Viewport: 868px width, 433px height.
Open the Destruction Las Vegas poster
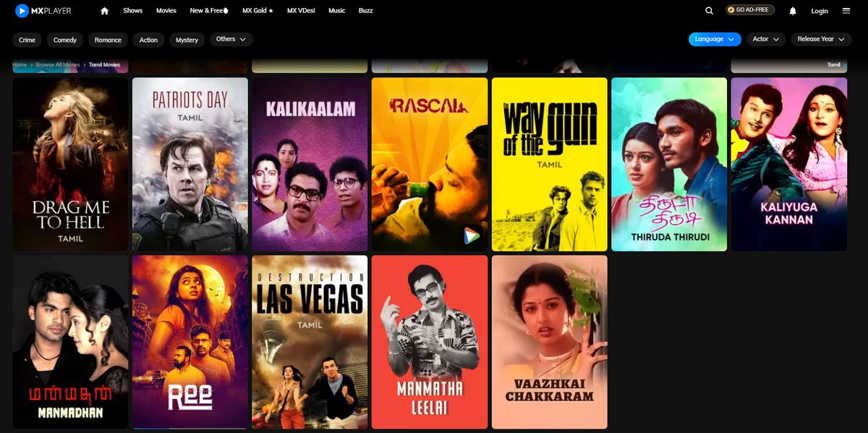(310, 342)
